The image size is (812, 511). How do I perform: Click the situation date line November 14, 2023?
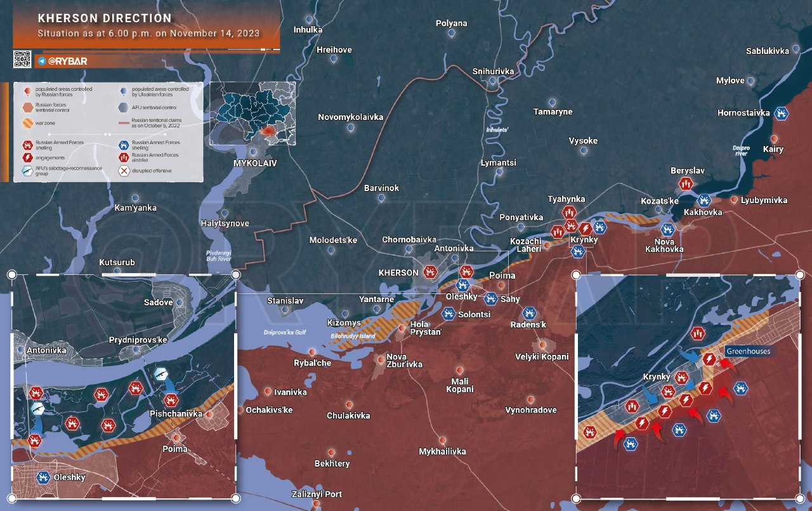(x=148, y=33)
